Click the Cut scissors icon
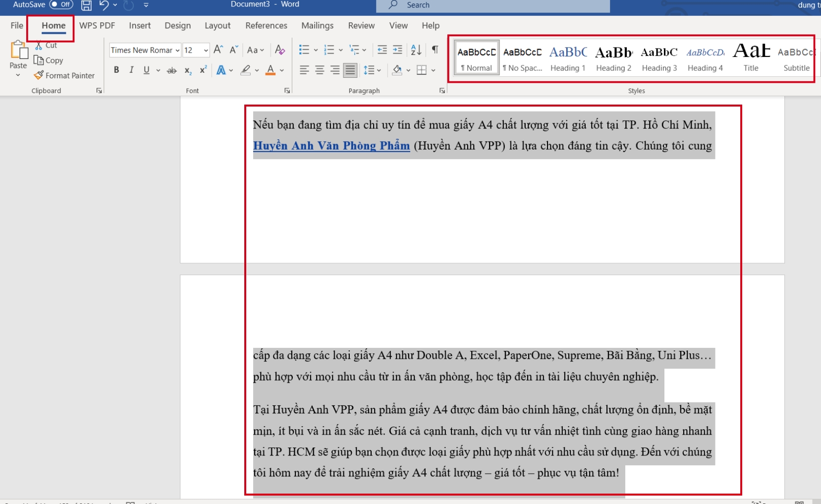821x504 pixels. 39,46
